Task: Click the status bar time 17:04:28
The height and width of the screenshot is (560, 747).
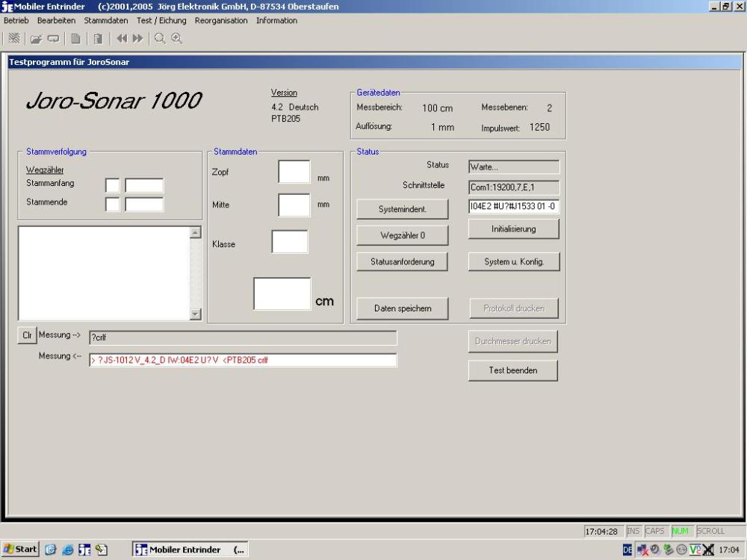Action: 601,532
